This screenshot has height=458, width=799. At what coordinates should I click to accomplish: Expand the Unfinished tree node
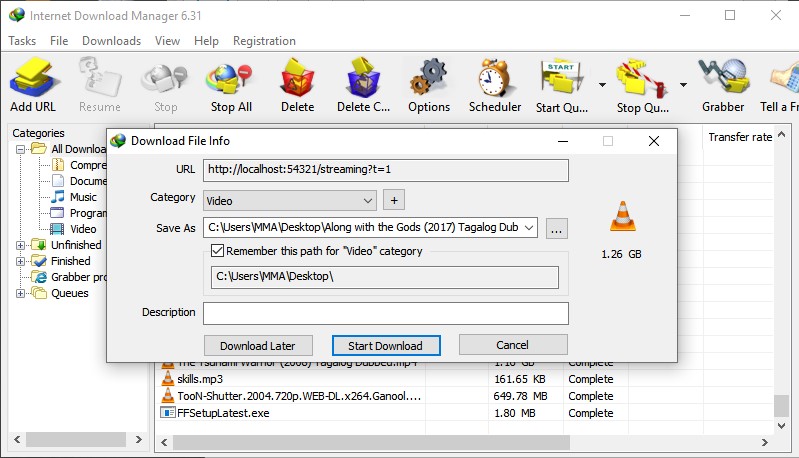20,245
